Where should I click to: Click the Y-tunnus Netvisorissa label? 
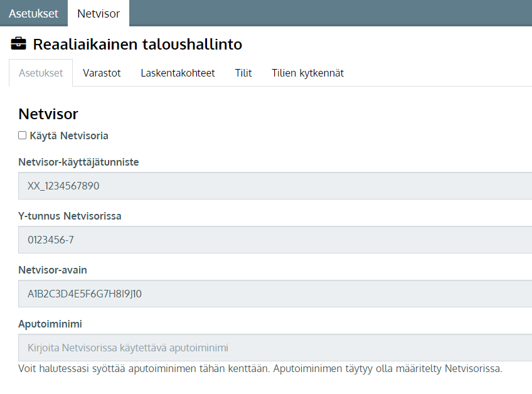[70, 216]
